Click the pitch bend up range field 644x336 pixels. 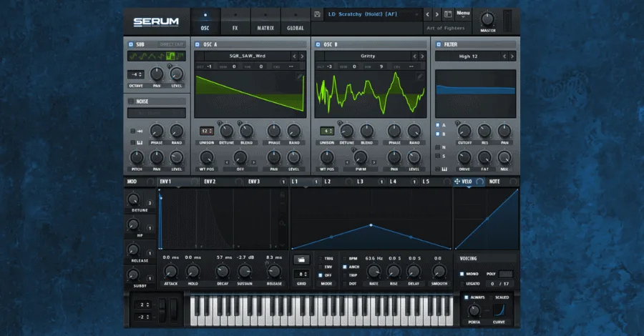[145, 305]
